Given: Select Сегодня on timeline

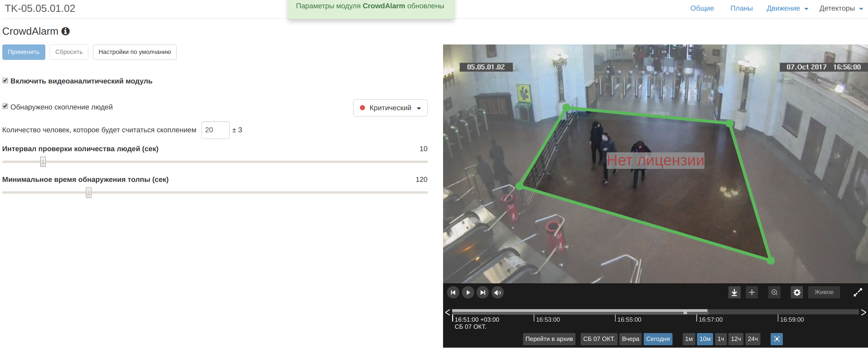Looking at the screenshot, I should (658, 339).
